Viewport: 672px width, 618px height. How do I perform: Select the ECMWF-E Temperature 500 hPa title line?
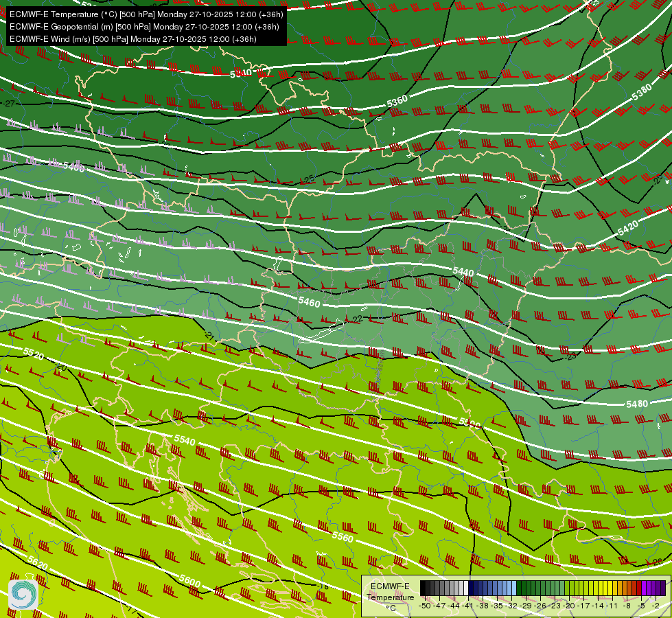(146, 14)
